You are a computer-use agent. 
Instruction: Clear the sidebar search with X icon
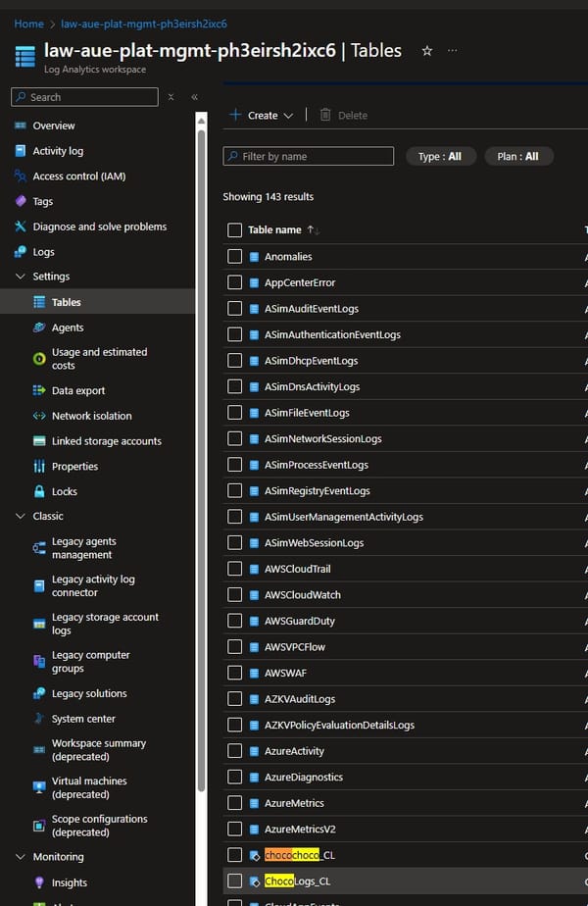tap(171, 97)
